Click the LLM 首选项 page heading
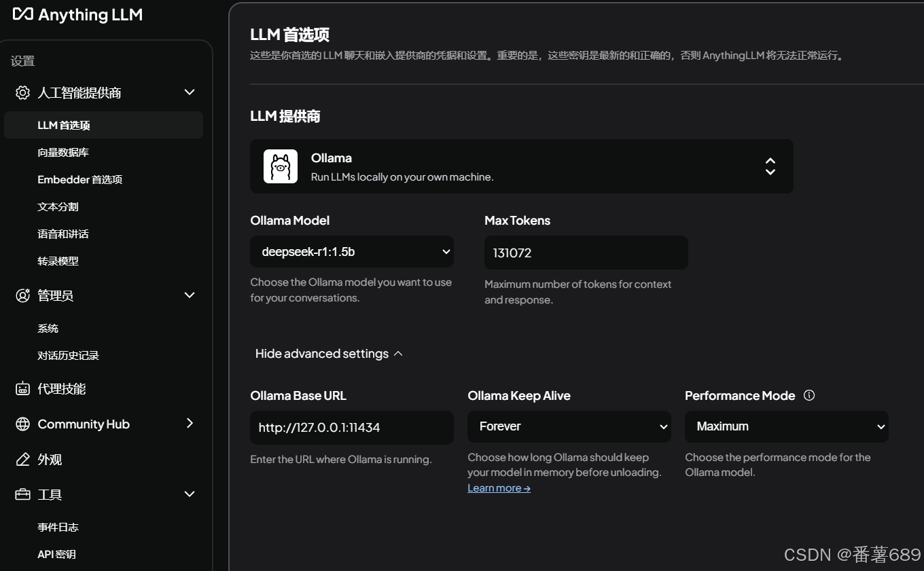Viewport: 924px width, 571px height. 290,34
